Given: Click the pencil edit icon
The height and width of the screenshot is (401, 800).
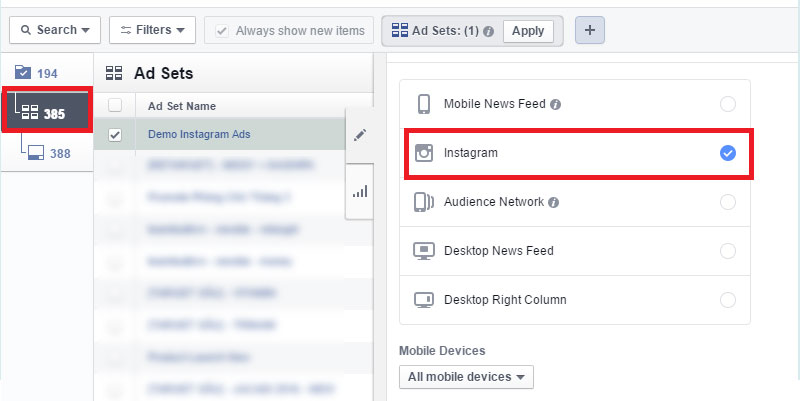Looking at the screenshot, I should (360, 135).
